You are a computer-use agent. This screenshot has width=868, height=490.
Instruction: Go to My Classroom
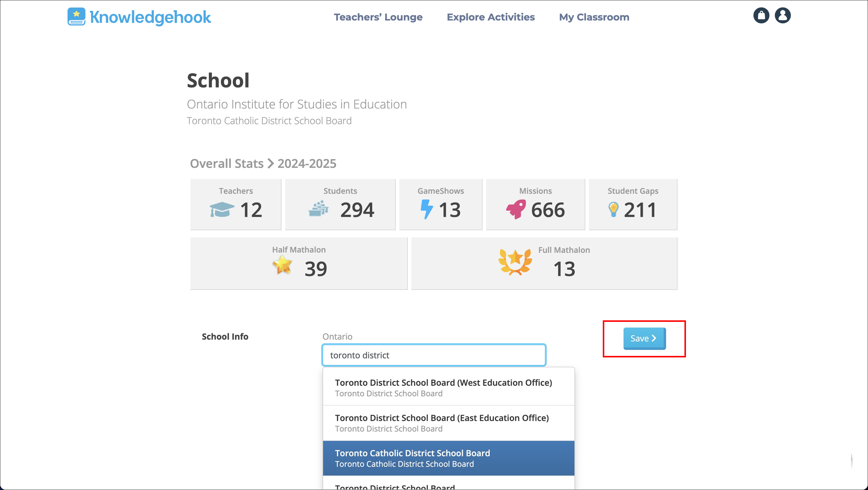594,17
